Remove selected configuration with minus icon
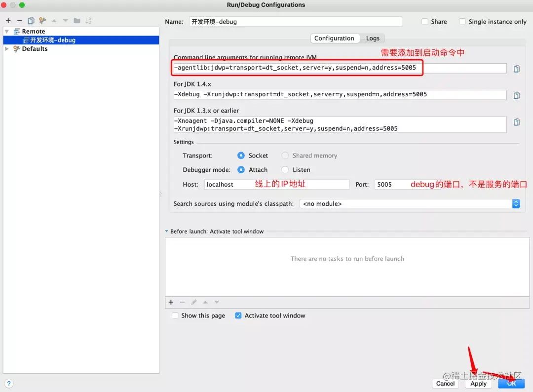The height and width of the screenshot is (392, 533). click(20, 21)
